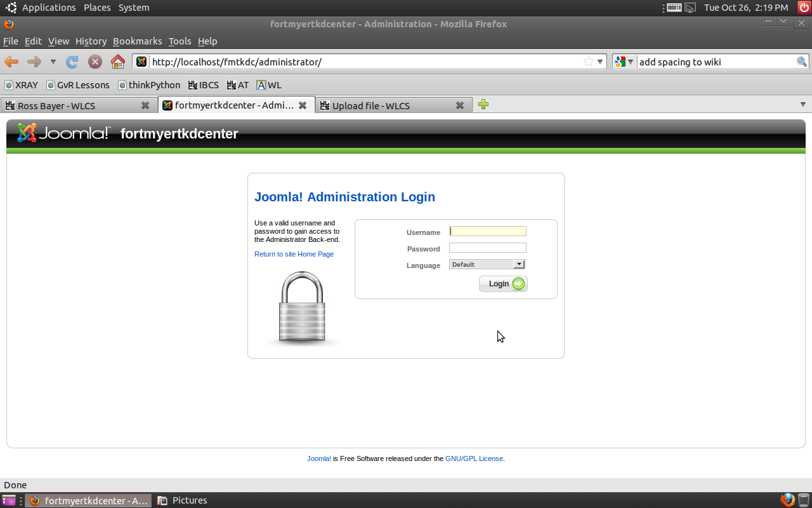Click the red power shutdown icon
The width and height of the screenshot is (812, 508).
(x=803, y=8)
